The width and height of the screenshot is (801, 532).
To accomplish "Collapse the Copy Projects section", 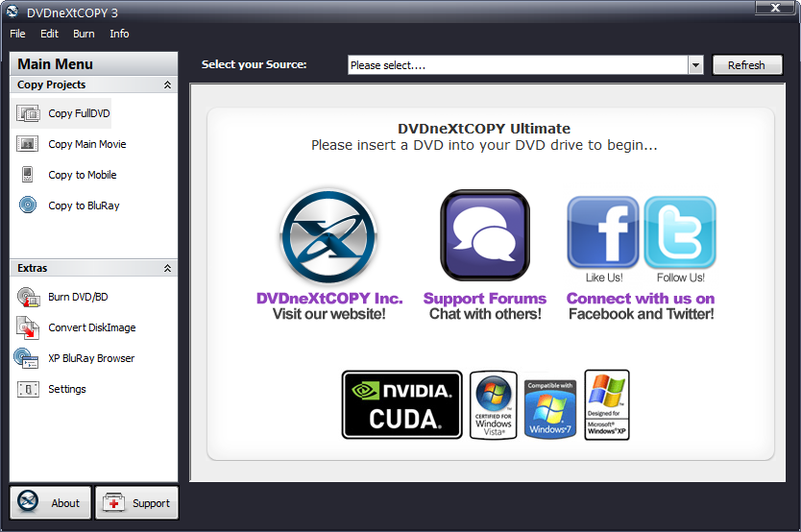I will pos(167,85).
